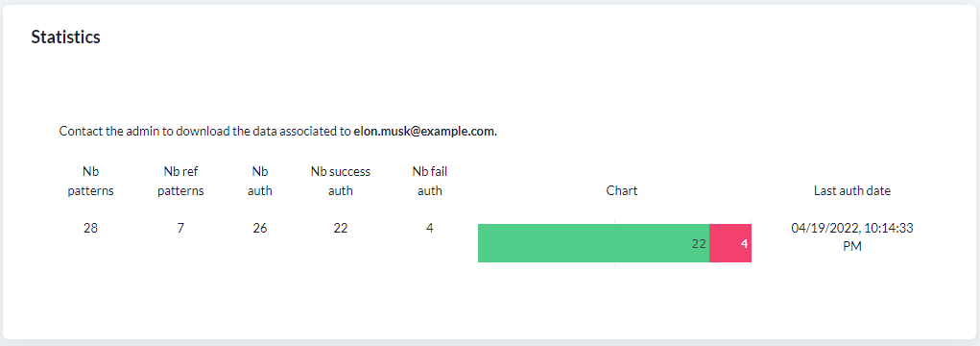
Task: Click the Last auth date column header
Action: tap(852, 191)
